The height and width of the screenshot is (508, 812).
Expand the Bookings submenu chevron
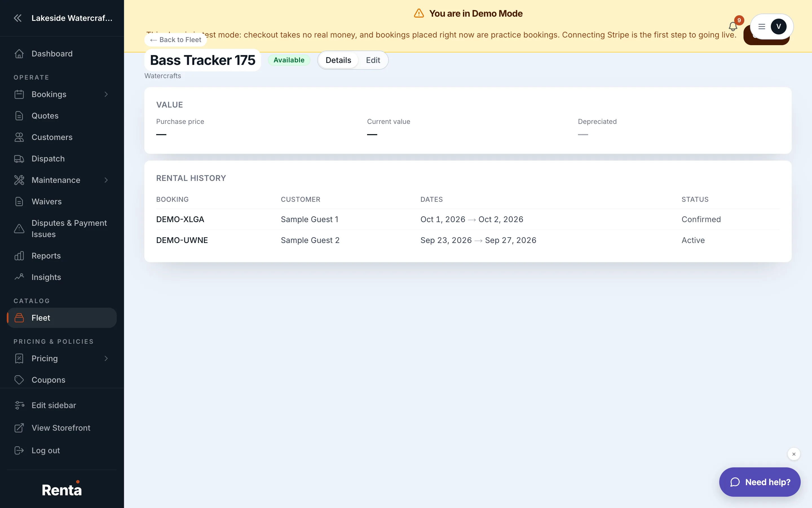pos(106,95)
